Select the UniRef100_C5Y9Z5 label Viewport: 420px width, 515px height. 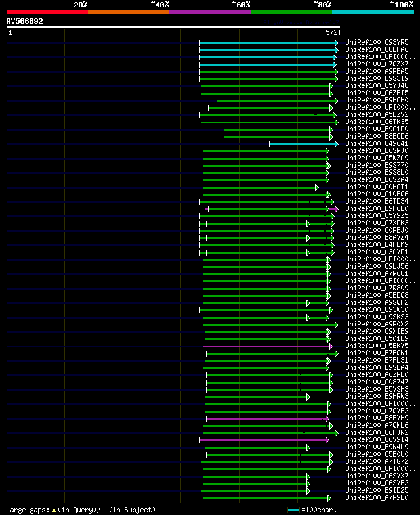[x=377, y=215]
